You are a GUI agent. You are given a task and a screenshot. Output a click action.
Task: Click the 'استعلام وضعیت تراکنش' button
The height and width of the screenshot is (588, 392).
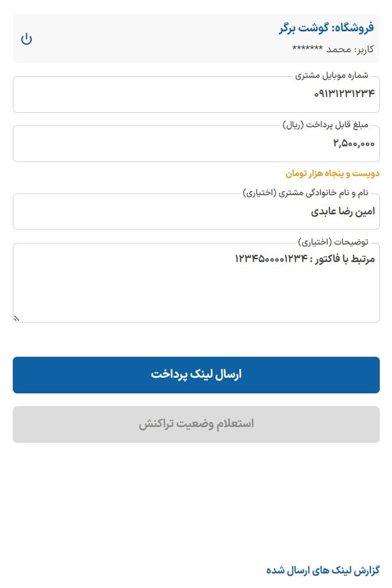(196, 424)
